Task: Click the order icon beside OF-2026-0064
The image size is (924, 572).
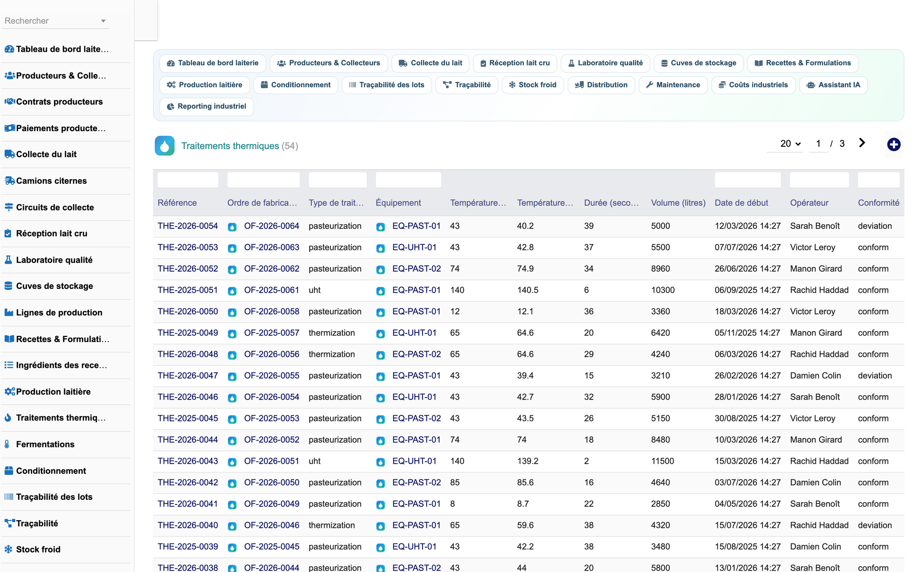Action: [232, 227]
